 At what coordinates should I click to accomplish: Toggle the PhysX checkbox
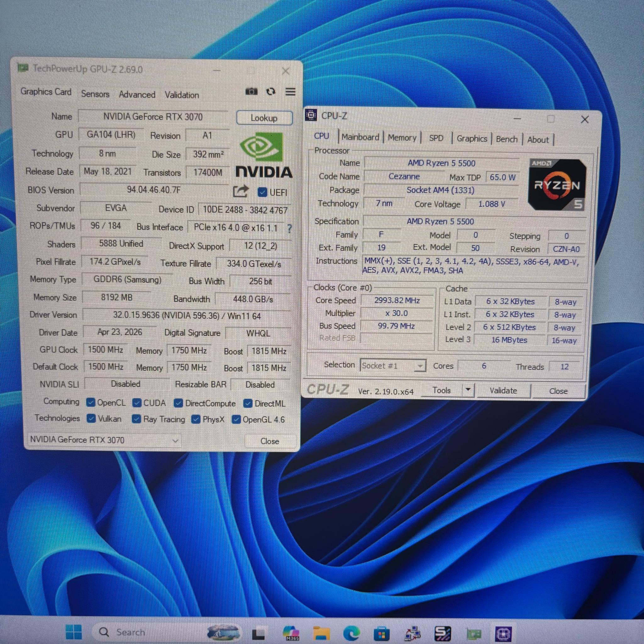[196, 419]
